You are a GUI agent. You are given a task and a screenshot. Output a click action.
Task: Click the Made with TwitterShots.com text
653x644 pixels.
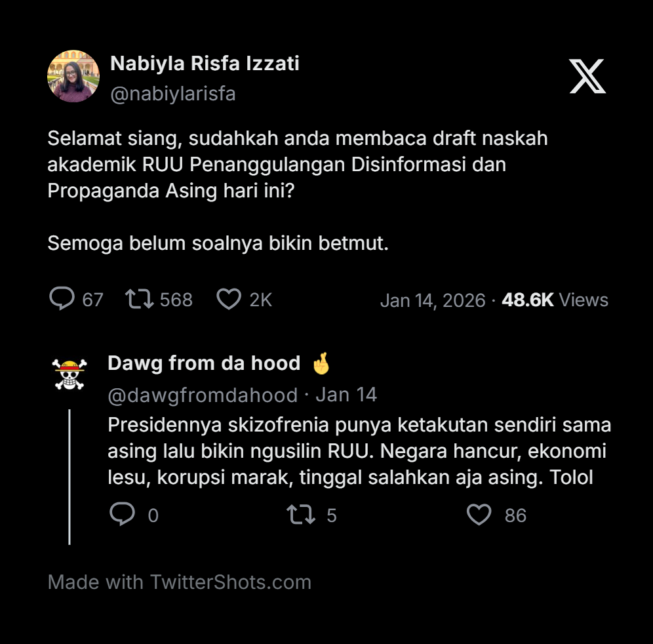[x=180, y=582]
